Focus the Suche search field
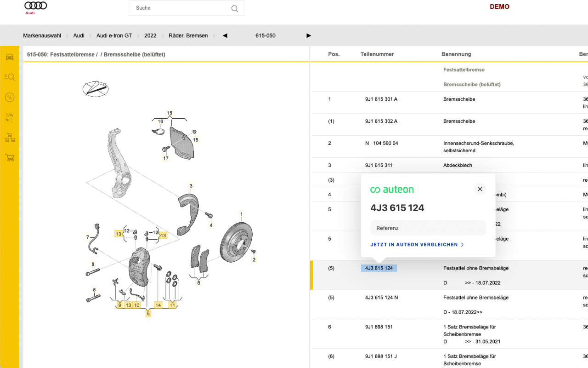The width and height of the screenshot is (588, 368). point(187,8)
